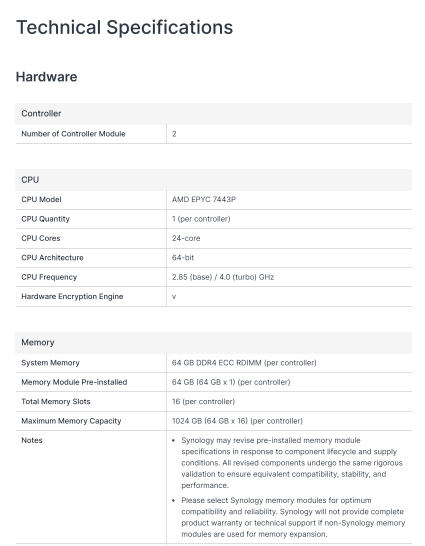Viewport: 425px width, 546px height.
Task: Select the CPU Architecture label
Action: tap(52, 258)
